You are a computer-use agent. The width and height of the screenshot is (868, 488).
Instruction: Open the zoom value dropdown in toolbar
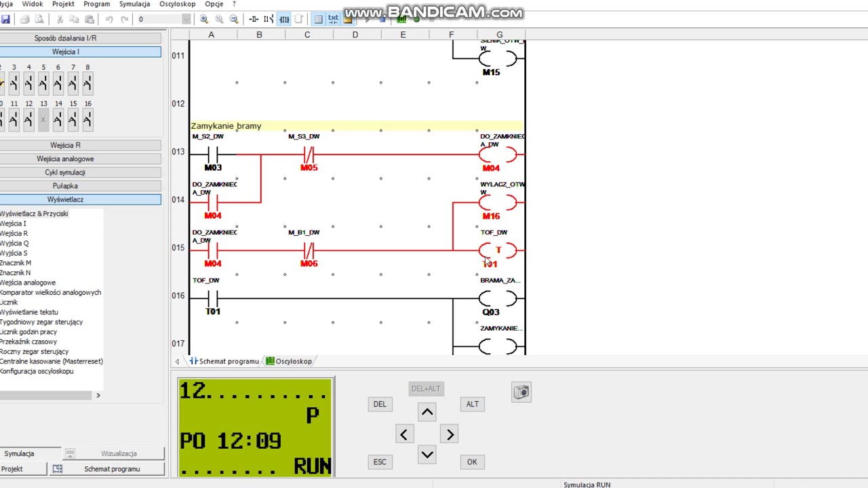click(x=186, y=19)
